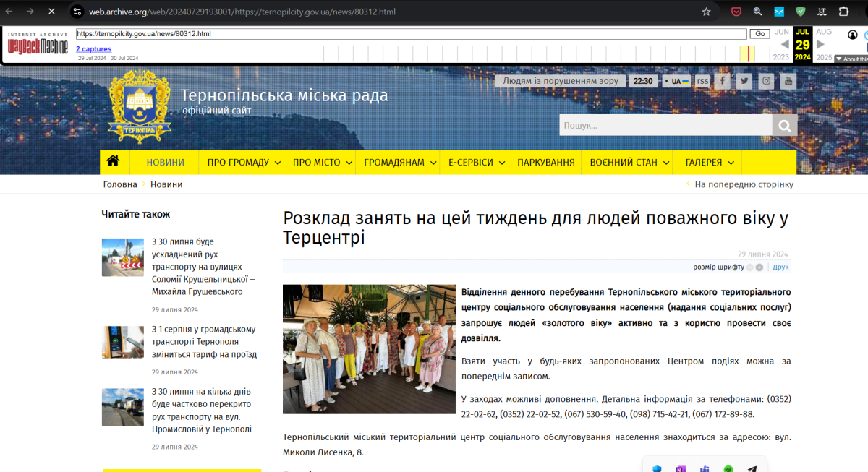868x472 pixels.
Task: Open the Facebook social media icon
Action: [723, 81]
